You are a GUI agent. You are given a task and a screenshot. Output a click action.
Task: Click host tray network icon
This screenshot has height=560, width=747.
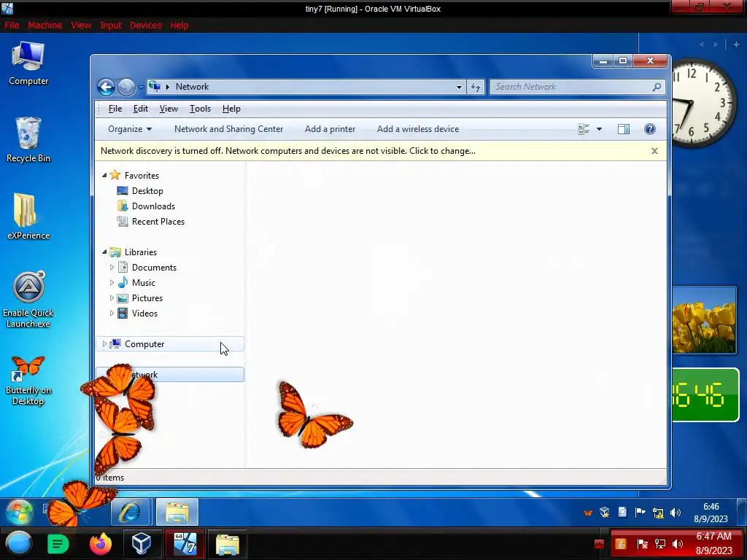point(660,544)
